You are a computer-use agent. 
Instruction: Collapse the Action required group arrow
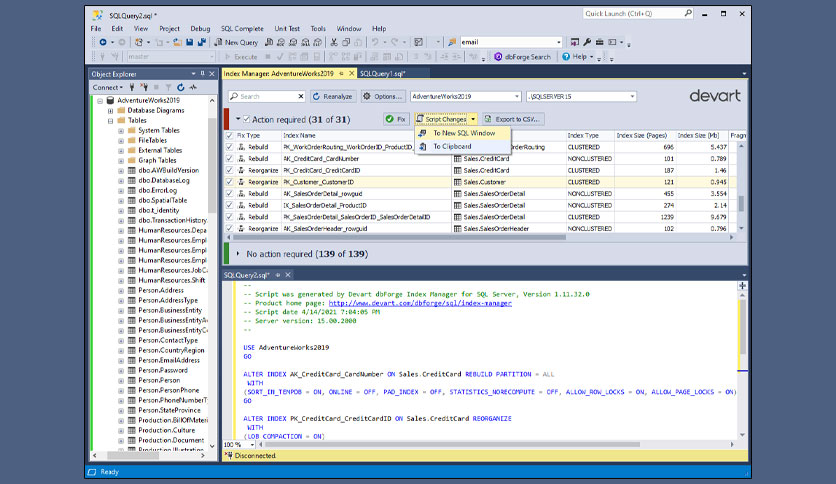coord(238,119)
